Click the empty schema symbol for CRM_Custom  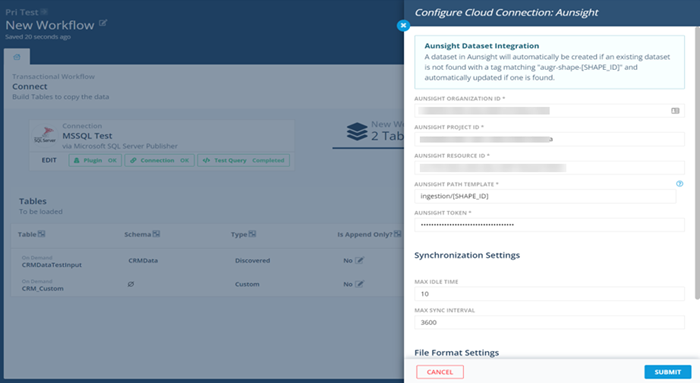(131, 284)
